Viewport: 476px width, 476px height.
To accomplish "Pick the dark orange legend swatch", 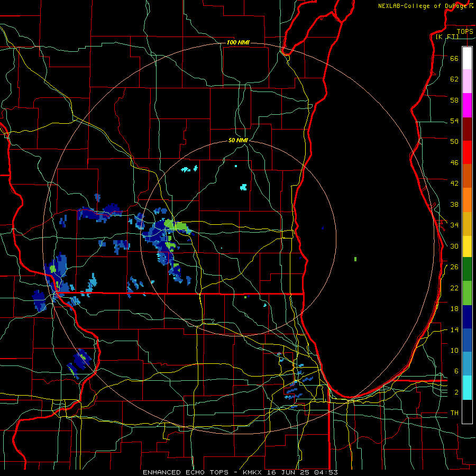I will 467,176.
